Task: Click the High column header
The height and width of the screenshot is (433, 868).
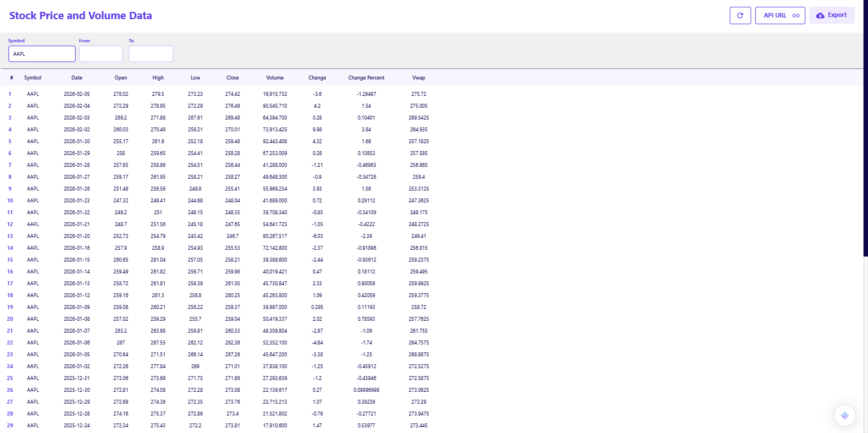Action: 158,78
